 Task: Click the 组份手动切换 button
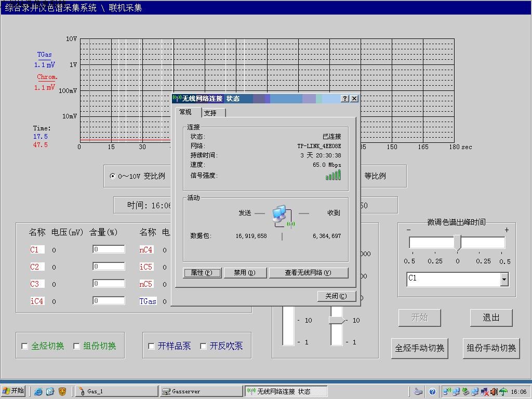pos(491,348)
